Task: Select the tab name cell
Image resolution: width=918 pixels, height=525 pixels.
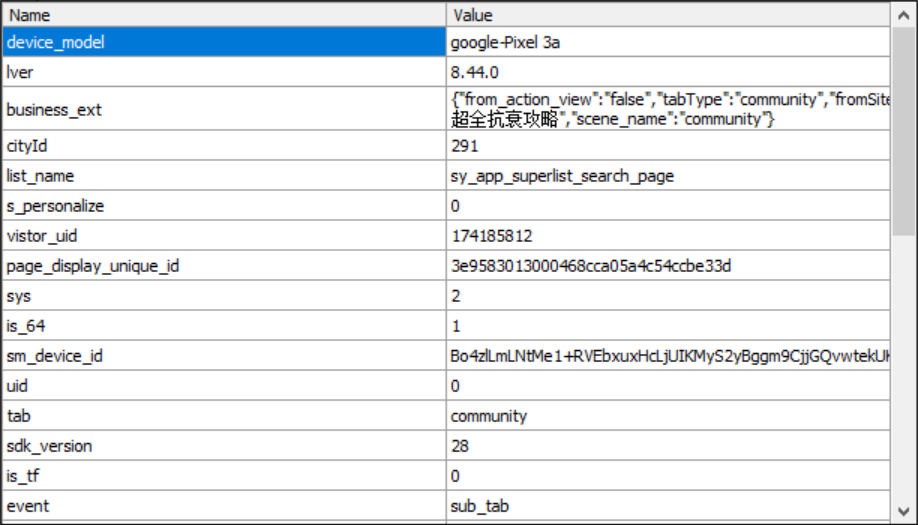Action: click(224, 416)
